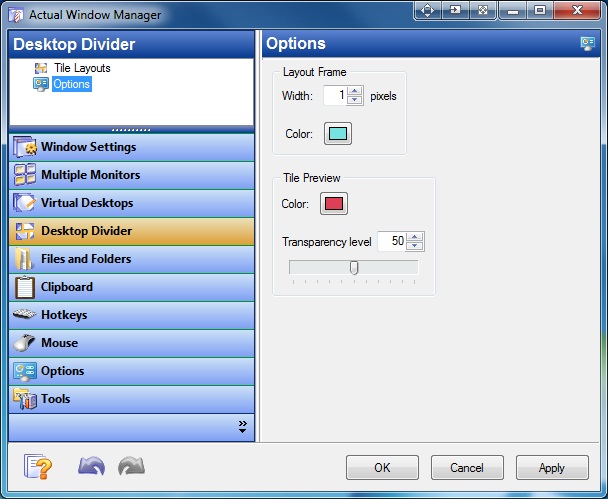Screen dimensions: 608x499
Task: Open Tile Layouts tree entry
Action: pos(82,68)
